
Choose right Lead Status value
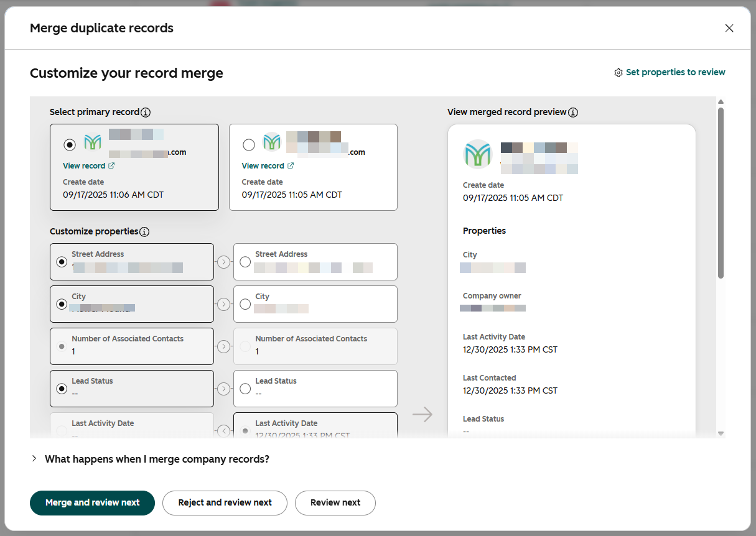(245, 389)
